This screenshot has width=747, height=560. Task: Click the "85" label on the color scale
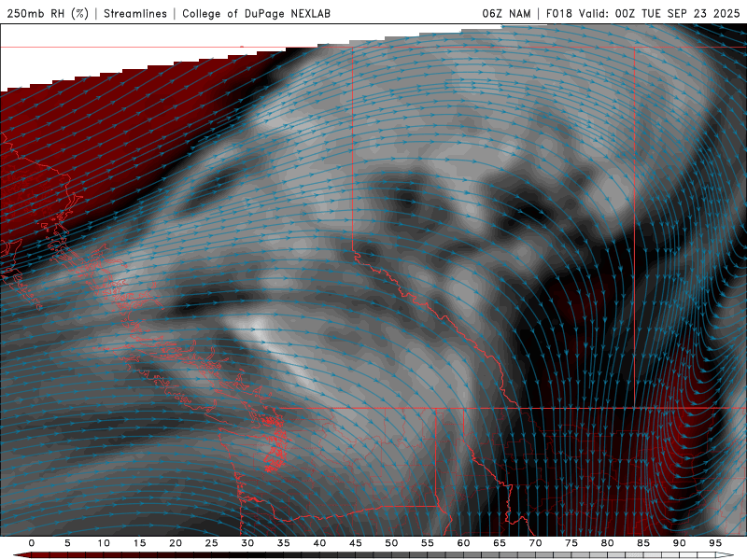(643, 543)
